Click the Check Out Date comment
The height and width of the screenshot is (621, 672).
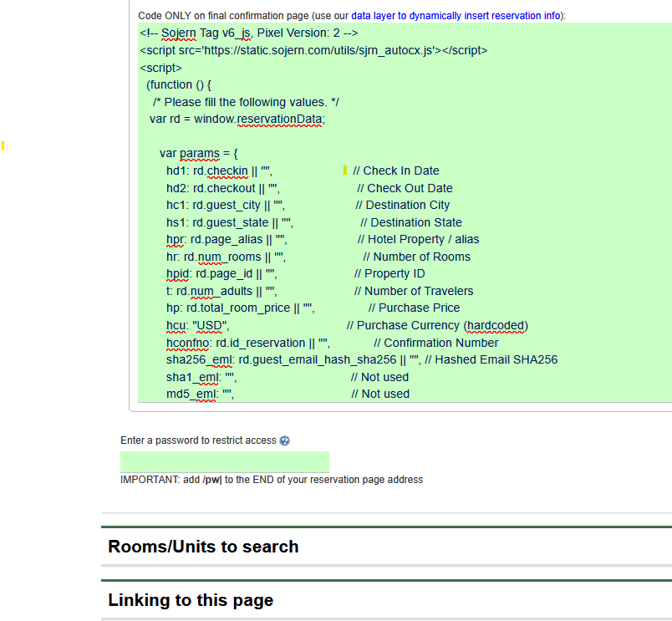click(x=405, y=188)
